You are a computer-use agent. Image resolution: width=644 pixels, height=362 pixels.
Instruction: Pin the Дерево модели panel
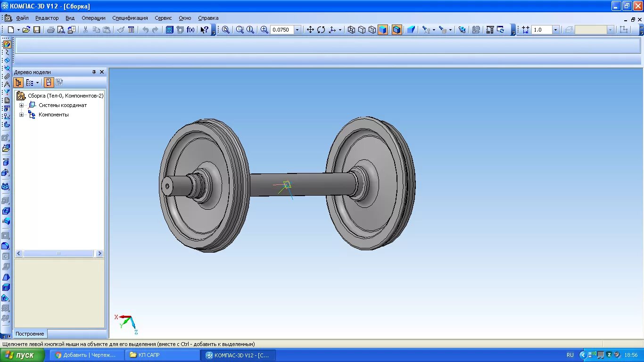[x=94, y=72]
